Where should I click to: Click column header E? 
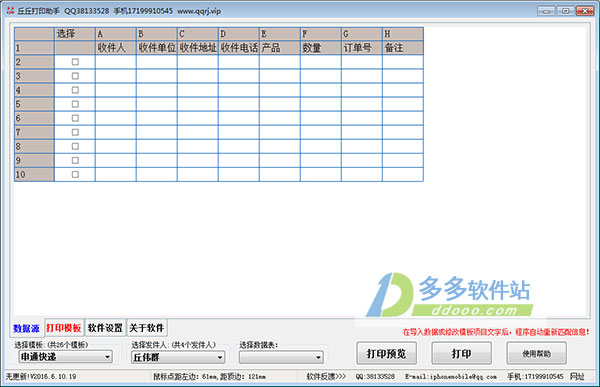[x=280, y=34]
